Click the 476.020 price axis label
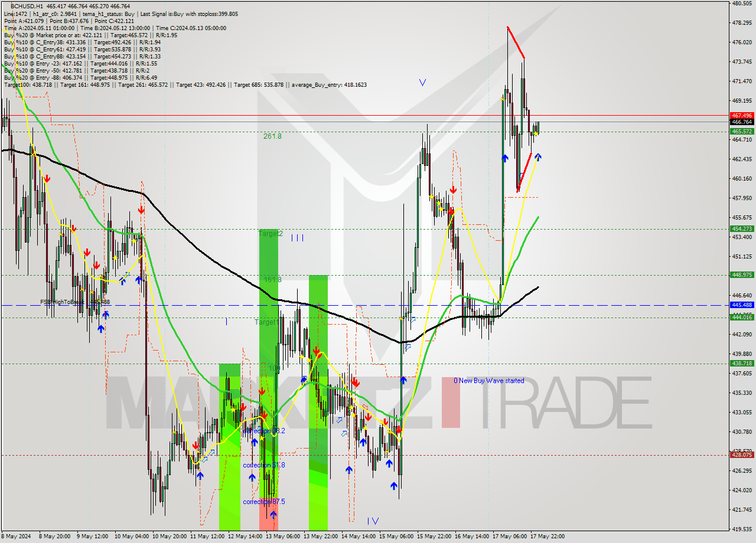 (x=742, y=42)
